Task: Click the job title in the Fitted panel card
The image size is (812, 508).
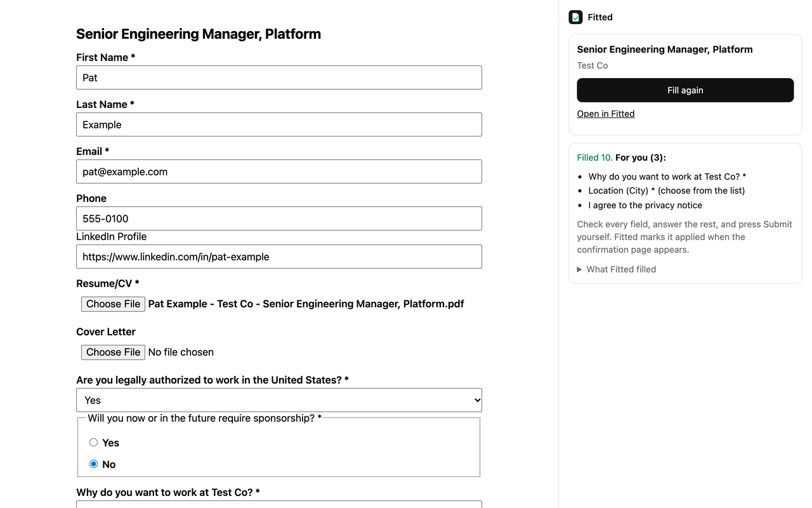Action: pos(665,50)
